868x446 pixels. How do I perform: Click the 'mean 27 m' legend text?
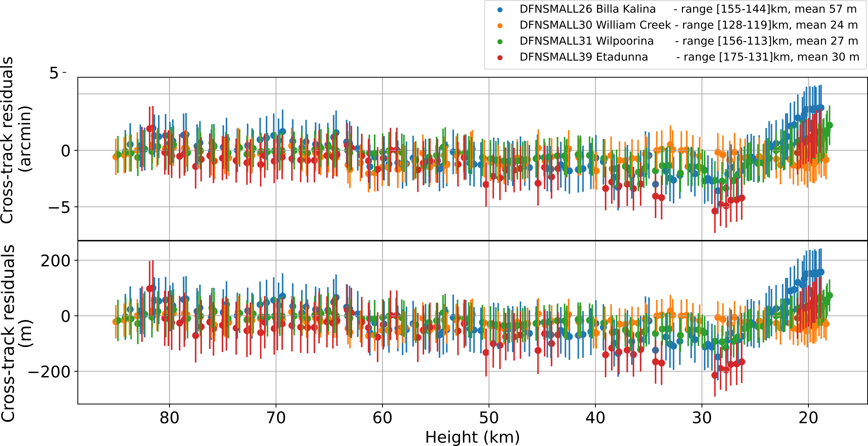(827, 41)
